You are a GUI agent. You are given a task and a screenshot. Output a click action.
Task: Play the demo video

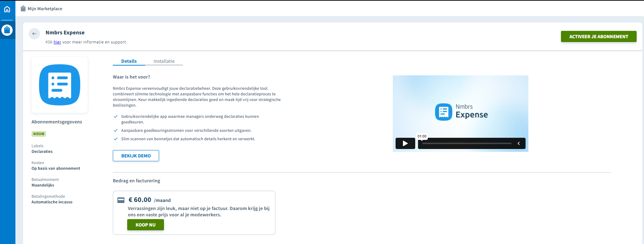[x=405, y=143]
